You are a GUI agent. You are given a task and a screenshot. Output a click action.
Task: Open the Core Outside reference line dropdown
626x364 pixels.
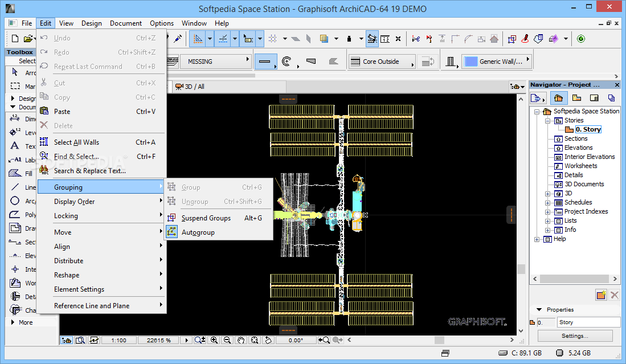[x=382, y=62]
